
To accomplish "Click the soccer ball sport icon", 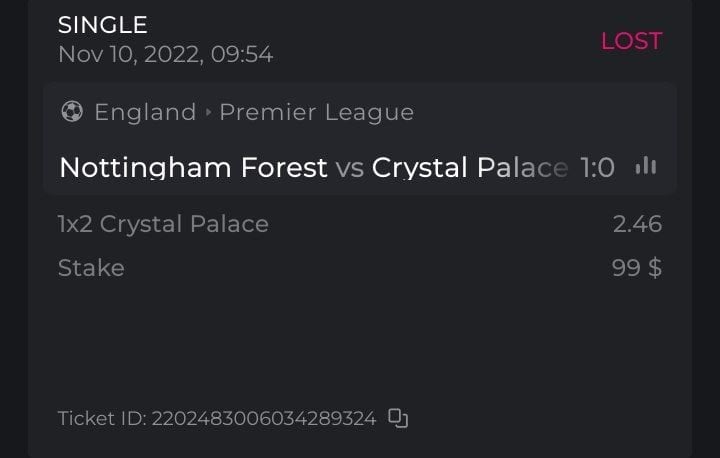I will point(72,112).
